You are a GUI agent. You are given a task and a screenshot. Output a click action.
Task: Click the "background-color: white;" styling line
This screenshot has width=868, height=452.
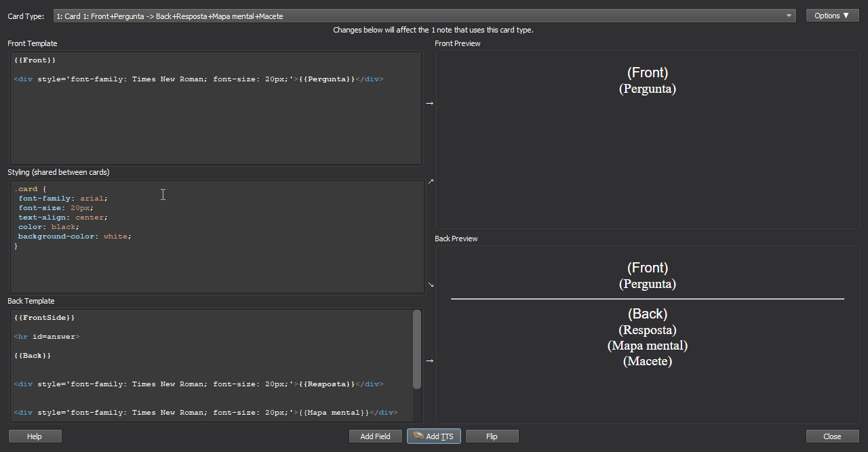pyautogui.click(x=75, y=237)
